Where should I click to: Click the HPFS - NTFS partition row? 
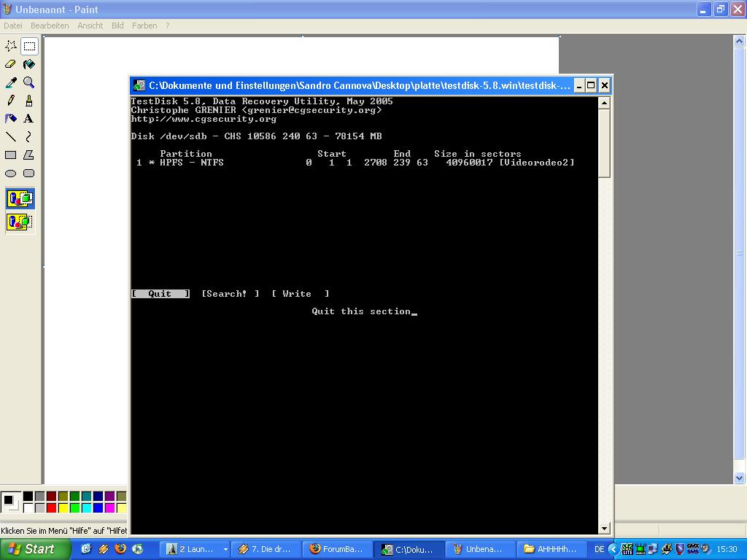[355, 163]
